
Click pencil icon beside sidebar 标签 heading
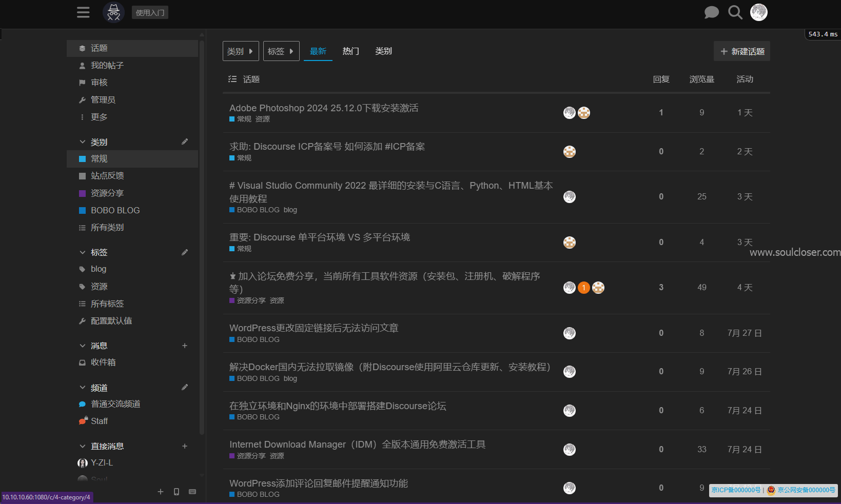[x=185, y=252]
